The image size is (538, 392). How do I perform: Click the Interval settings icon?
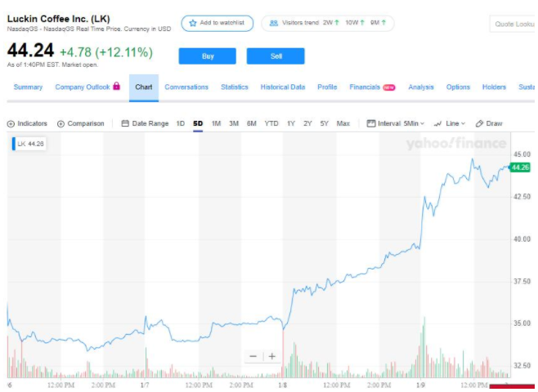click(x=371, y=123)
